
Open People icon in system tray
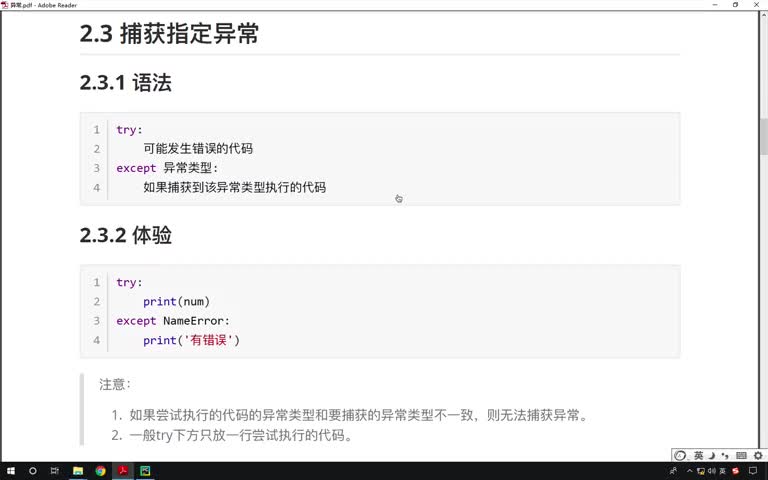tap(673, 471)
